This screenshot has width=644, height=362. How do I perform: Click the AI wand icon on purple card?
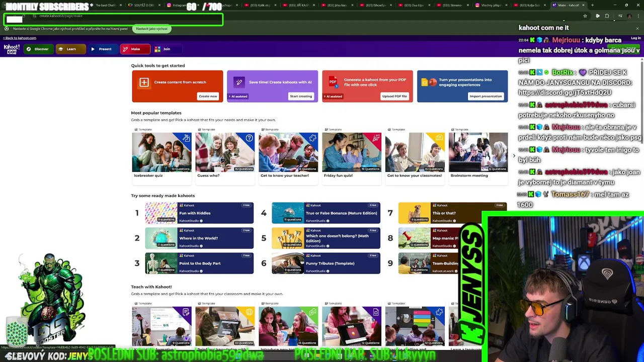(x=239, y=82)
